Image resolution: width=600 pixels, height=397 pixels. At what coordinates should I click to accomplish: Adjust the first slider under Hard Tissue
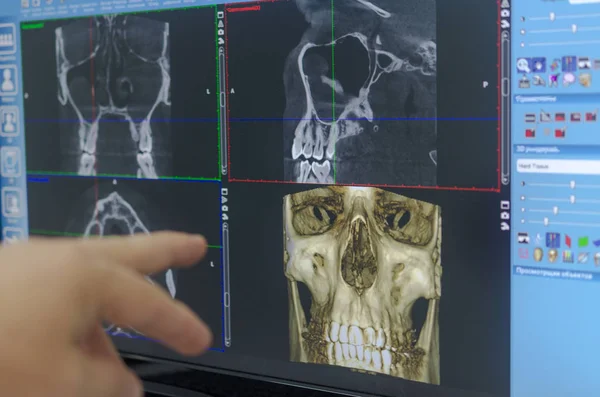[572, 185]
